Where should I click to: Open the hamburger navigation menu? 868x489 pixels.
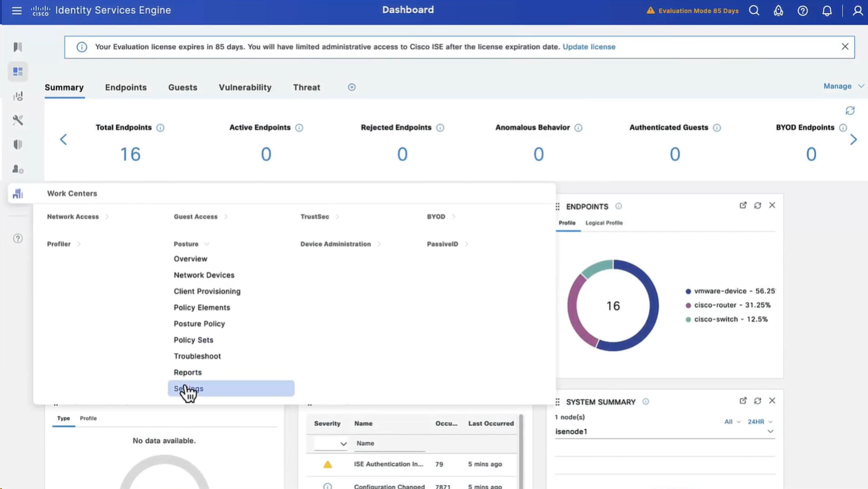point(17,11)
